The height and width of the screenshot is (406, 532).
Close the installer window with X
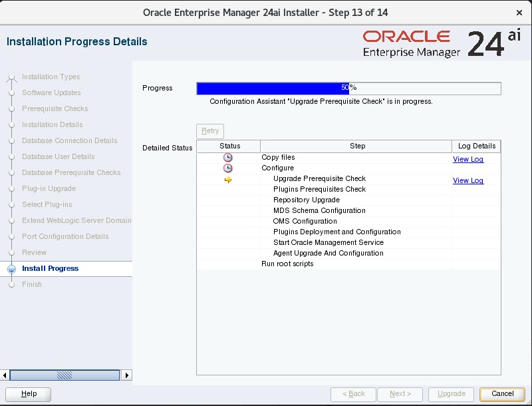coord(519,13)
